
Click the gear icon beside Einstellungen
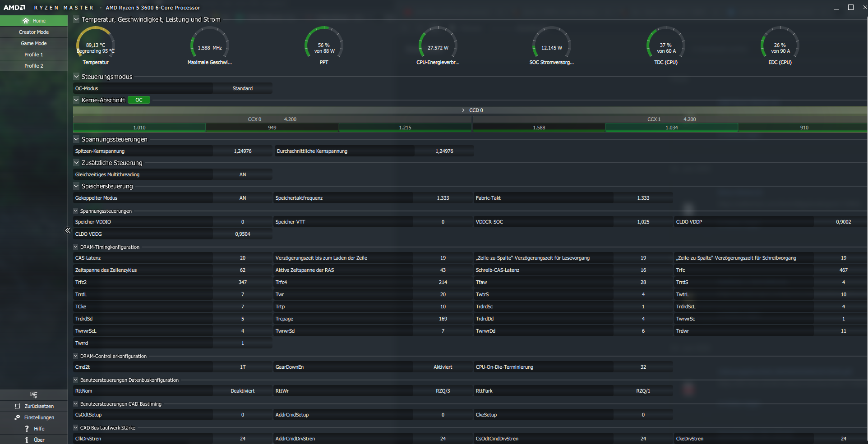[x=17, y=417]
